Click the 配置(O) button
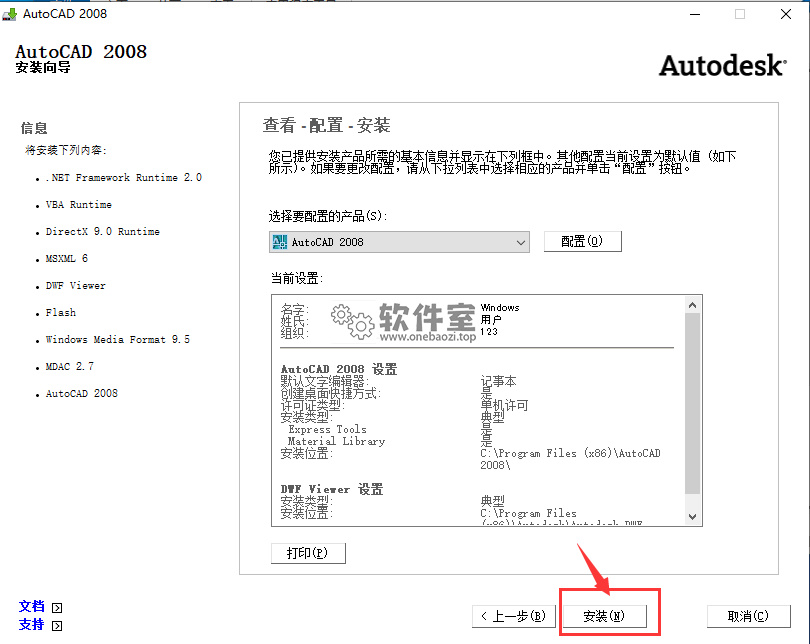Image resolution: width=810 pixels, height=644 pixels. pos(582,241)
